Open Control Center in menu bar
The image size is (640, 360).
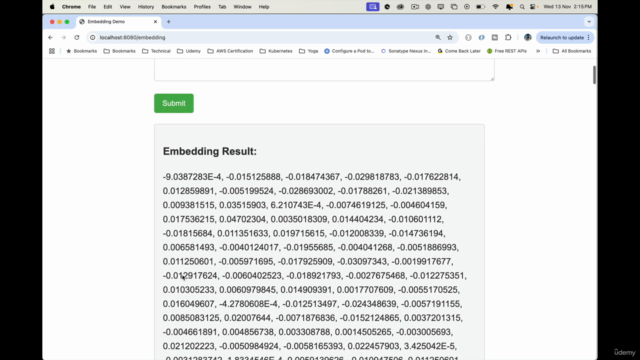click(x=534, y=7)
